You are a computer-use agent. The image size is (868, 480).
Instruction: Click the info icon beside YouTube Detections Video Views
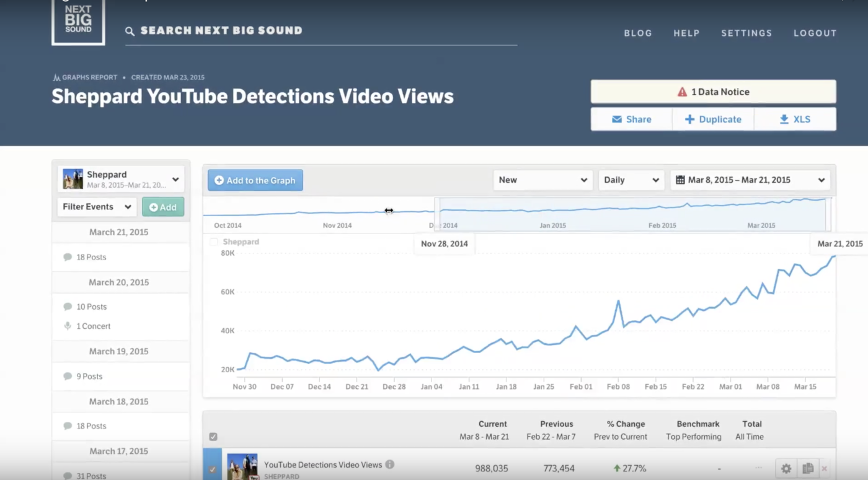click(x=389, y=464)
